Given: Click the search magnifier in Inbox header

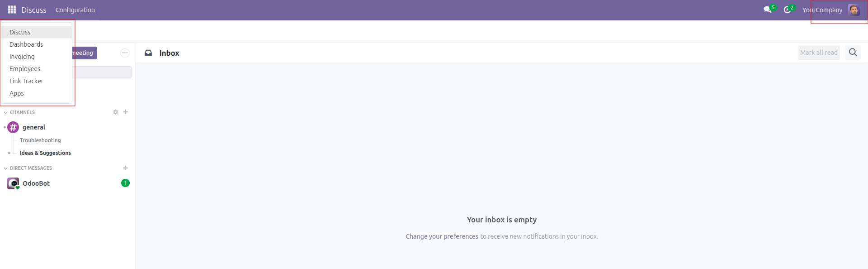Looking at the screenshot, I should (x=853, y=53).
